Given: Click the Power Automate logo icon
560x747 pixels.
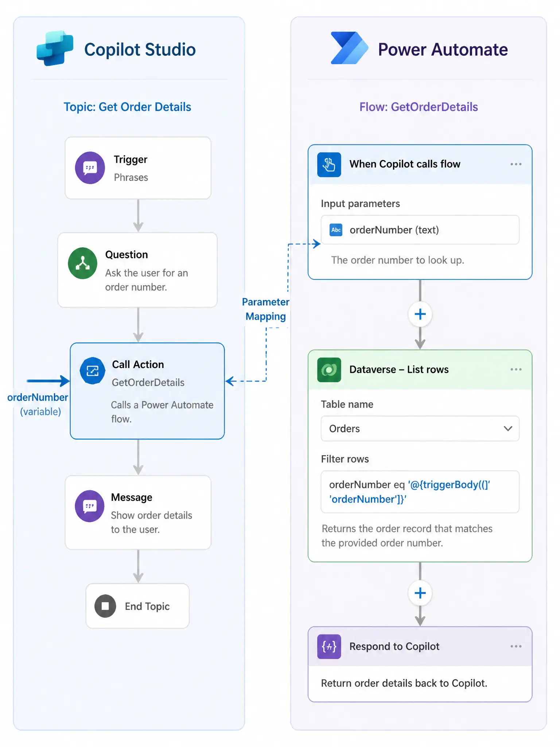Looking at the screenshot, I should [x=349, y=48].
